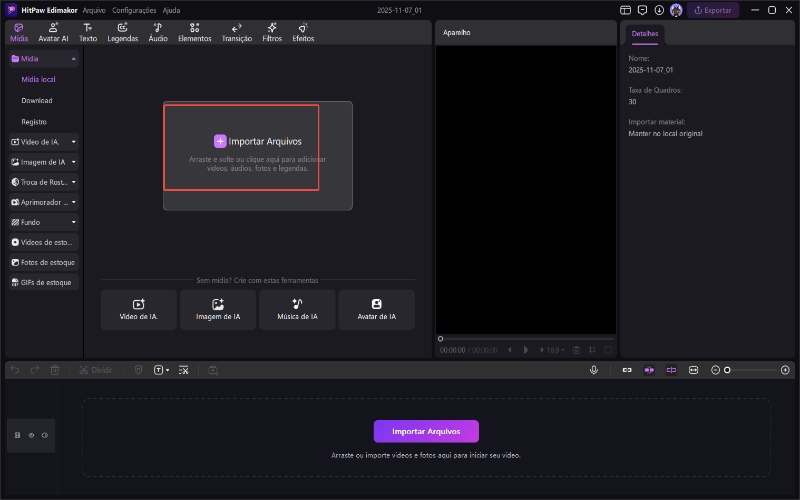The height and width of the screenshot is (500, 800).
Task: Toggle track visibility eye icon in timeline
Action: (31, 435)
